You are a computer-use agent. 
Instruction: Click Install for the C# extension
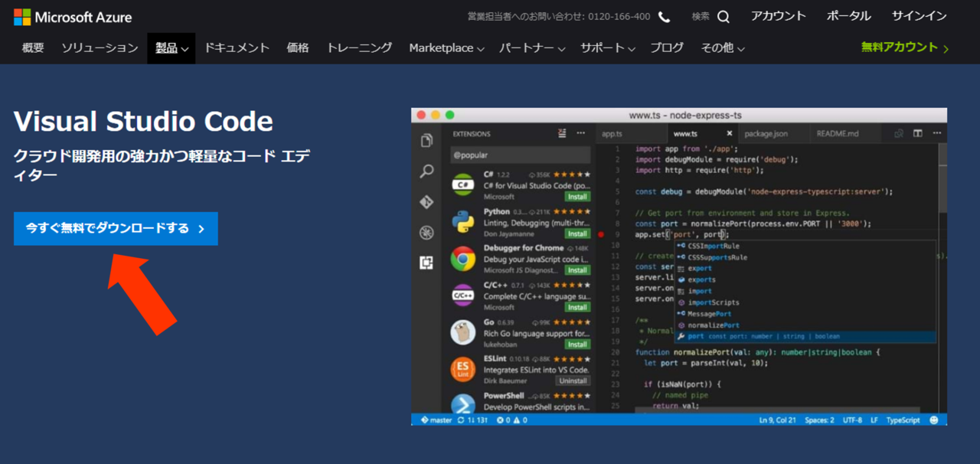click(x=577, y=197)
